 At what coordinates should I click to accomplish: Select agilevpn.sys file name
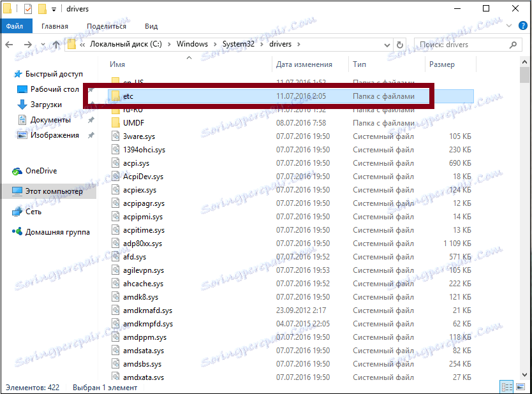144,270
